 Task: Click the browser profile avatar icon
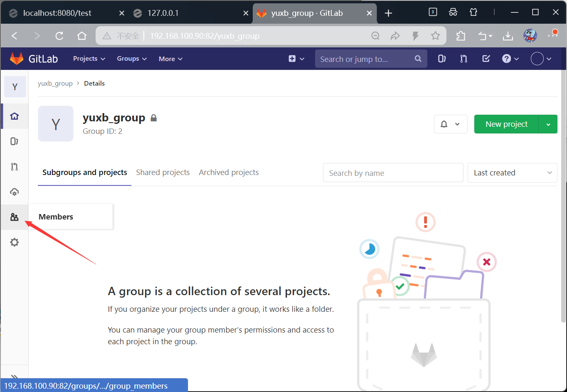tap(530, 36)
